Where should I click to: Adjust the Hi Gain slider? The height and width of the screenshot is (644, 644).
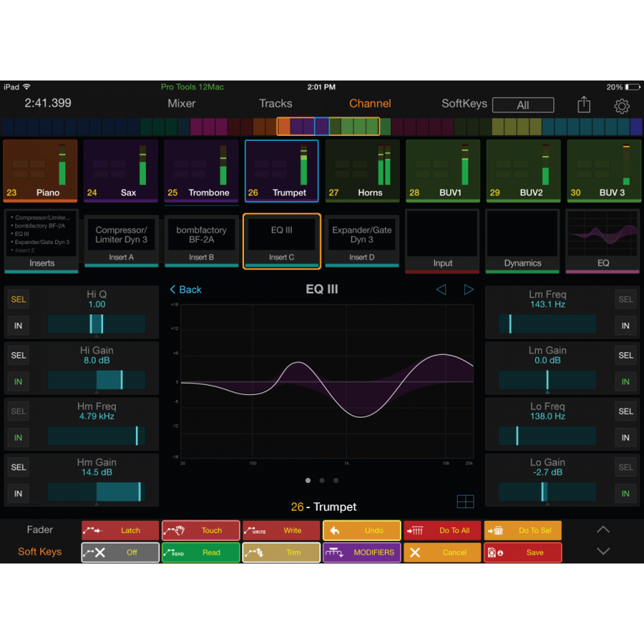click(x=97, y=380)
